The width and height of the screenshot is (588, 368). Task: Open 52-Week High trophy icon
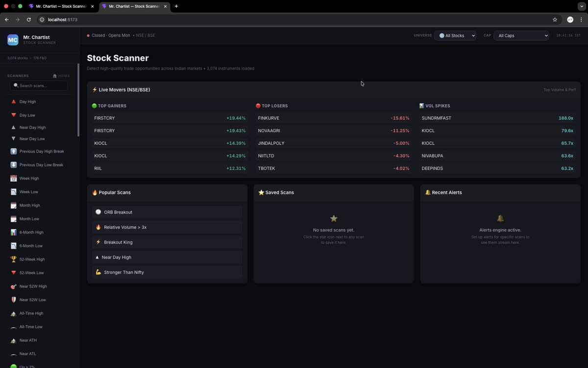[14, 259]
